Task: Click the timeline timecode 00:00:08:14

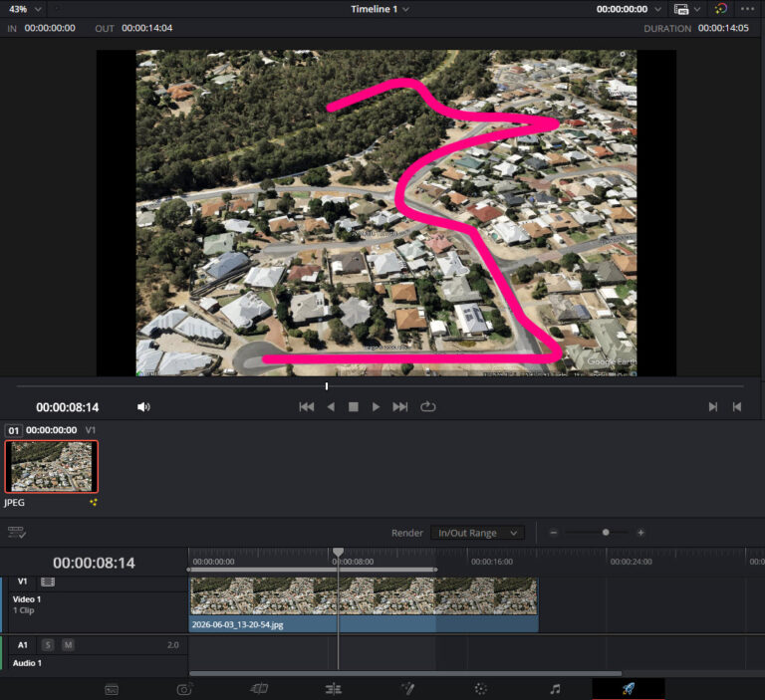Action: [94, 563]
